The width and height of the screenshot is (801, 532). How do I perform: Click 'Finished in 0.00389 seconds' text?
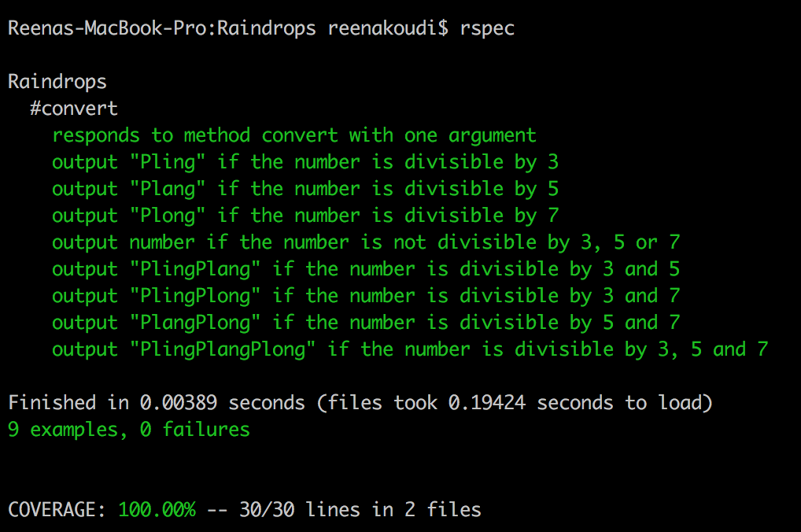[x=157, y=403]
